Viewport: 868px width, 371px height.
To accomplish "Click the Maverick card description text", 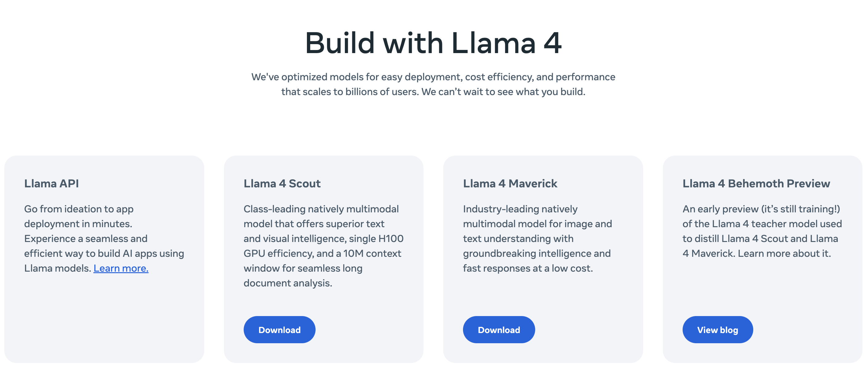I will (x=537, y=239).
